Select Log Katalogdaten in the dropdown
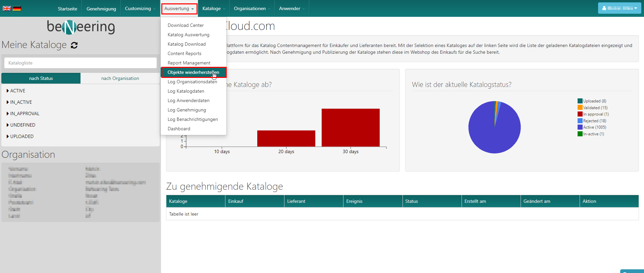 tap(186, 91)
